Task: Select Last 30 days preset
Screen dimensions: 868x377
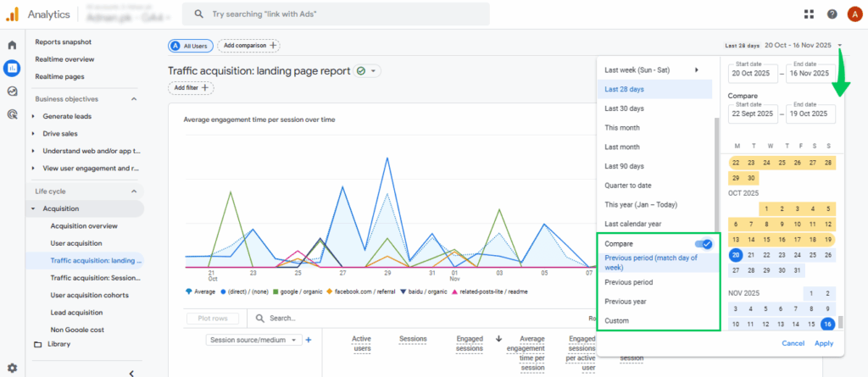Action: pos(624,108)
